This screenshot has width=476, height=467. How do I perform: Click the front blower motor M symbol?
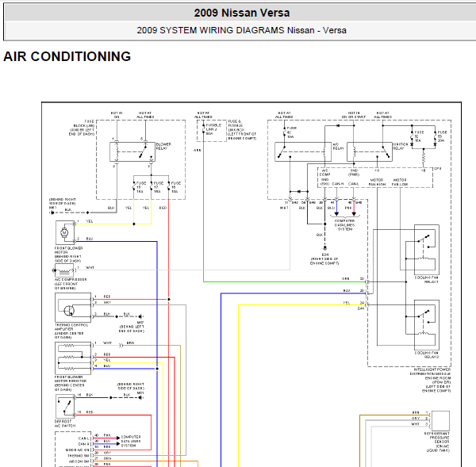tap(64, 233)
